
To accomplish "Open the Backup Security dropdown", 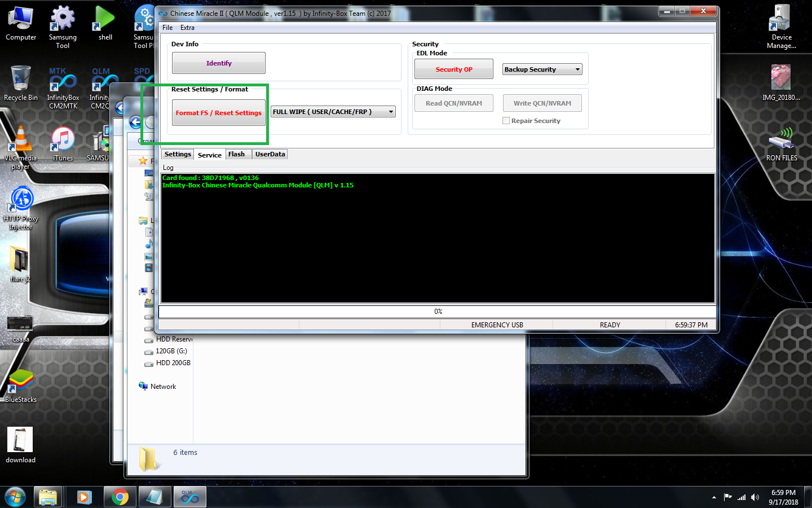I will pos(542,69).
